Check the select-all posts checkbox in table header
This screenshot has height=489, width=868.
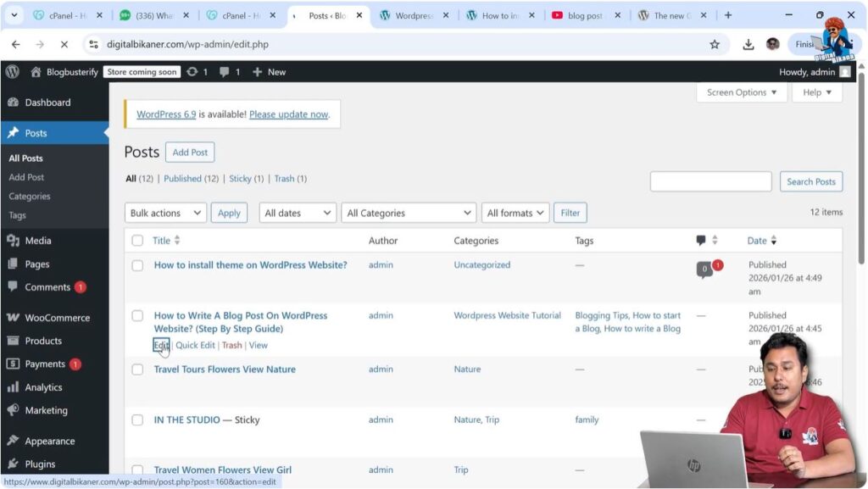(137, 240)
